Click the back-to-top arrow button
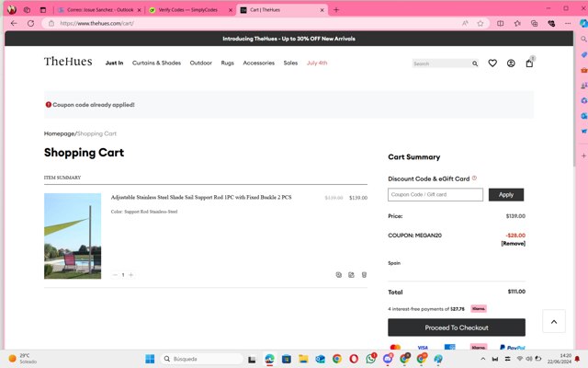Viewport: 588px width, 368px height. (553, 321)
